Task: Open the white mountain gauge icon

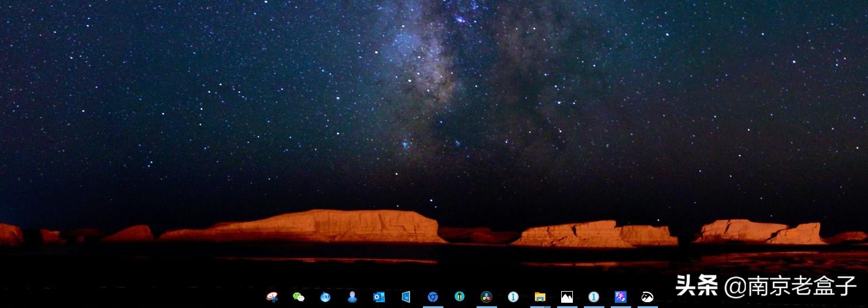Action: [x=647, y=297]
